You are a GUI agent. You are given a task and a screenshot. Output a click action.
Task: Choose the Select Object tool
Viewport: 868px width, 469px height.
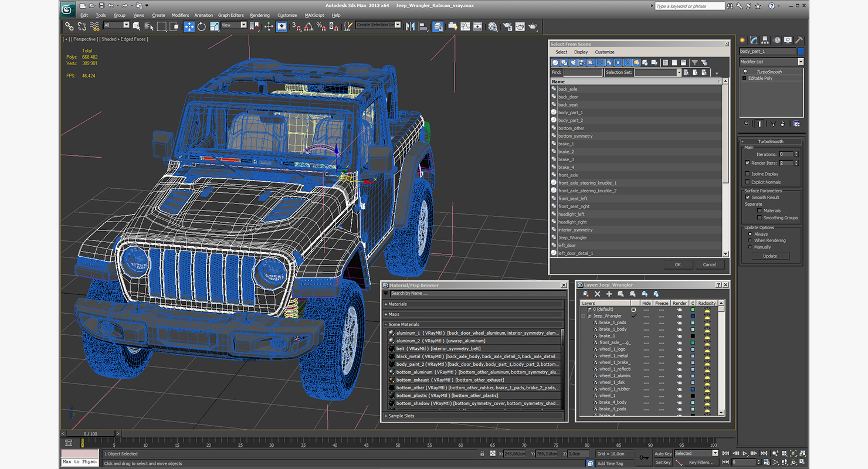(137, 26)
